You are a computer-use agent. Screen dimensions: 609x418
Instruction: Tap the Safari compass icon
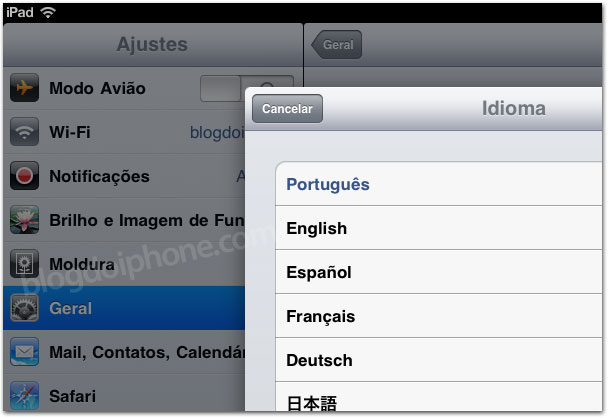click(x=24, y=395)
